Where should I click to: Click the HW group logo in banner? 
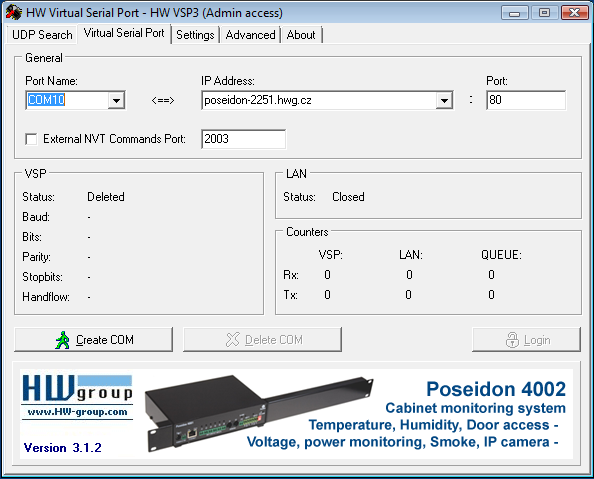click(77, 388)
